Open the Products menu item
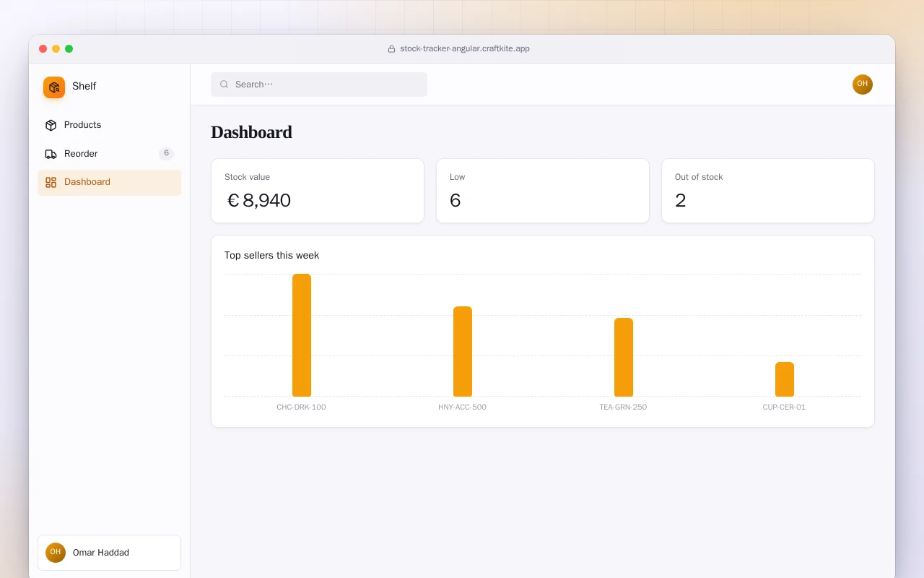The image size is (924, 578). click(x=109, y=125)
